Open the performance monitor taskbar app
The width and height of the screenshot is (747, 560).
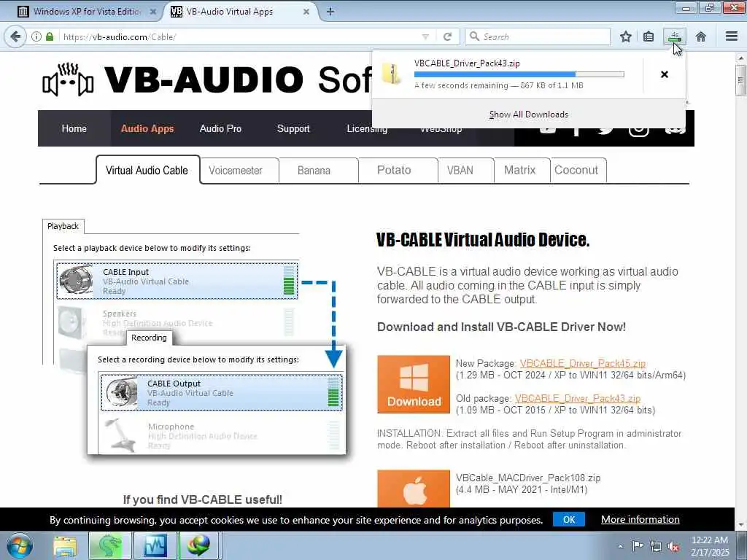click(x=155, y=545)
